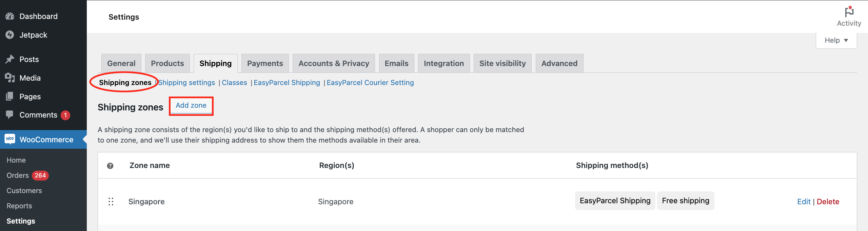Screen dimensions: 868x231
Task: Edit the Singapore shipping zone
Action: (x=804, y=202)
